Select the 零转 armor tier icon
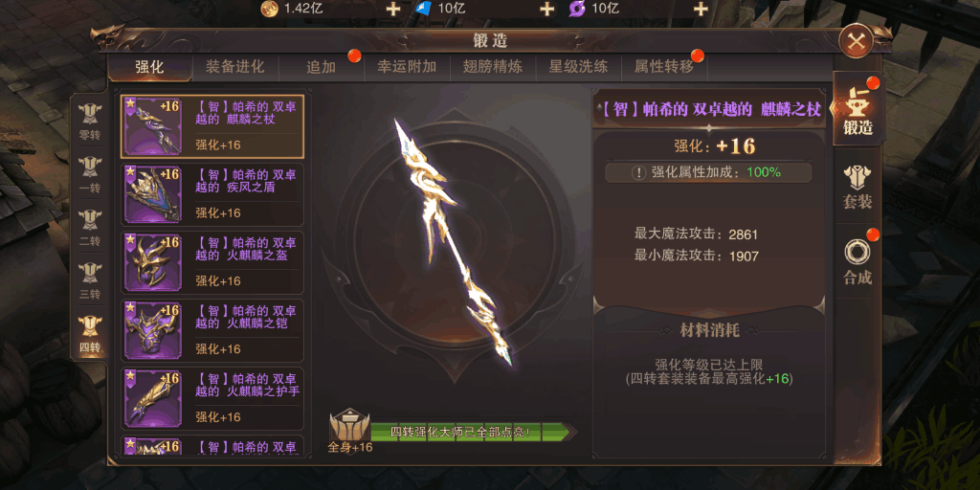The height and width of the screenshot is (490, 980). pos(90,121)
